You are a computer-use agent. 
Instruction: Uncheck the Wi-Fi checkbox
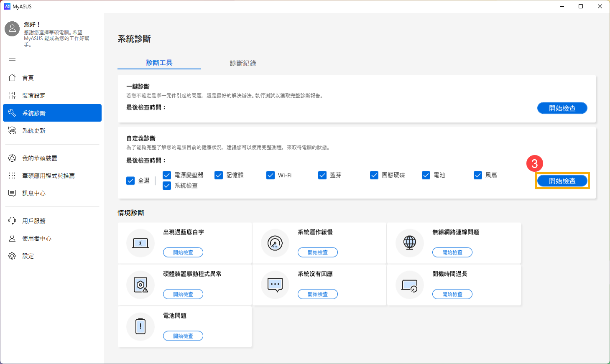pyautogui.click(x=271, y=175)
